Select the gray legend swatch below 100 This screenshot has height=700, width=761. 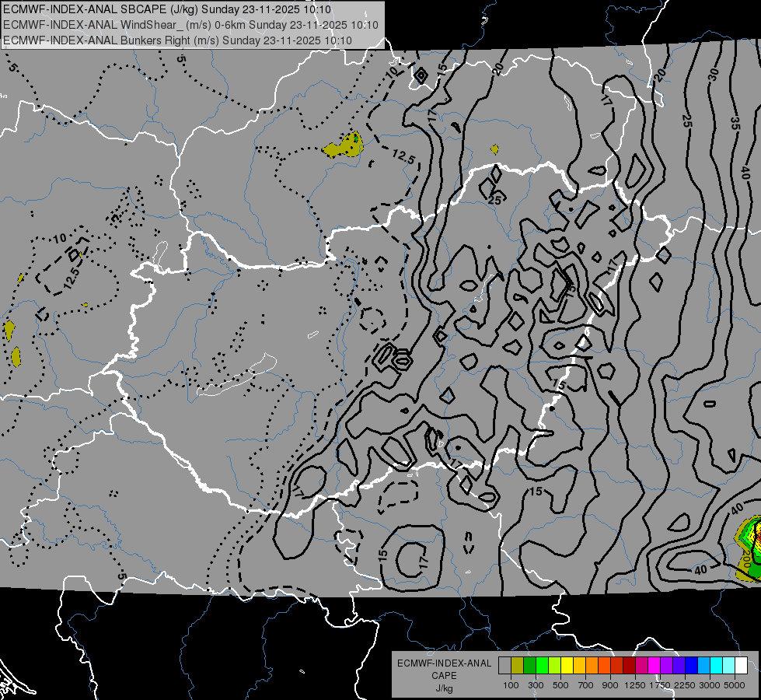coord(504,666)
